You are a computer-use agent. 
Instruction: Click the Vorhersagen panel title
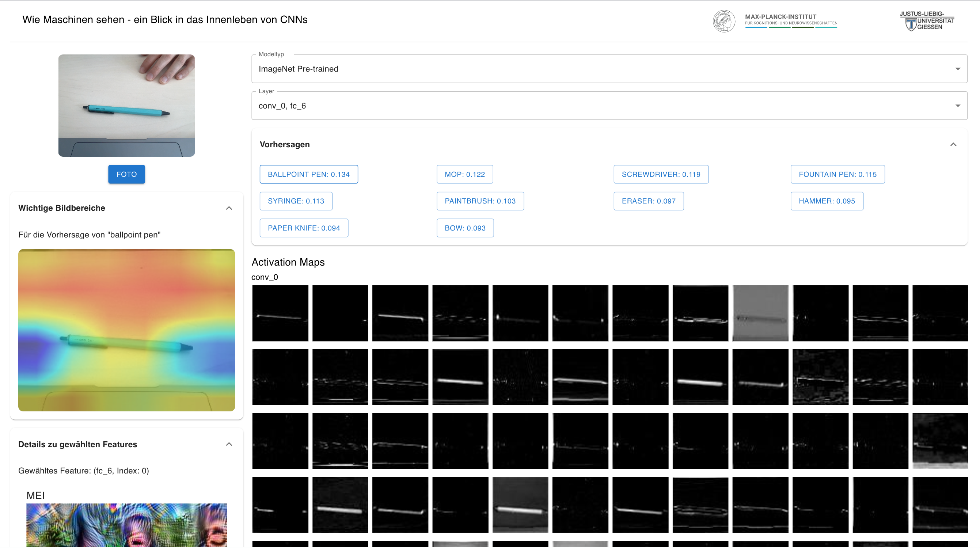tap(285, 145)
